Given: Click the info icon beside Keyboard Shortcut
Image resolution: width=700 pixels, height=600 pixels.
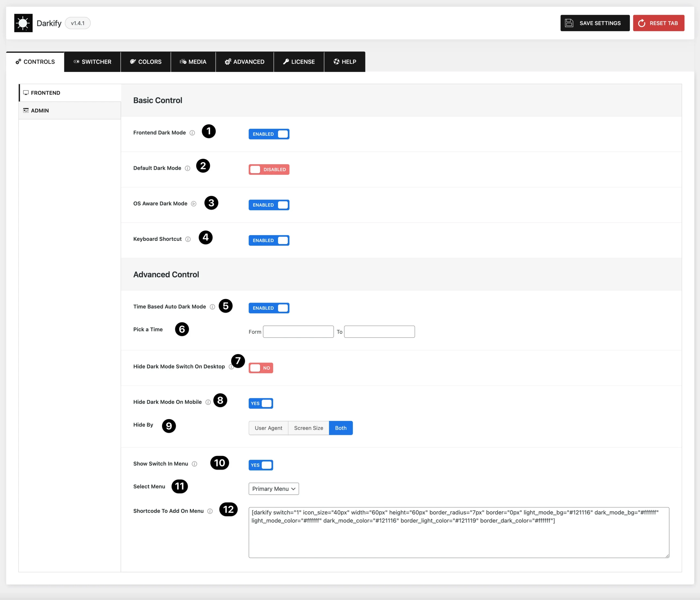Looking at the screenshot, I should pyautogui.click(x=188, y=239).
